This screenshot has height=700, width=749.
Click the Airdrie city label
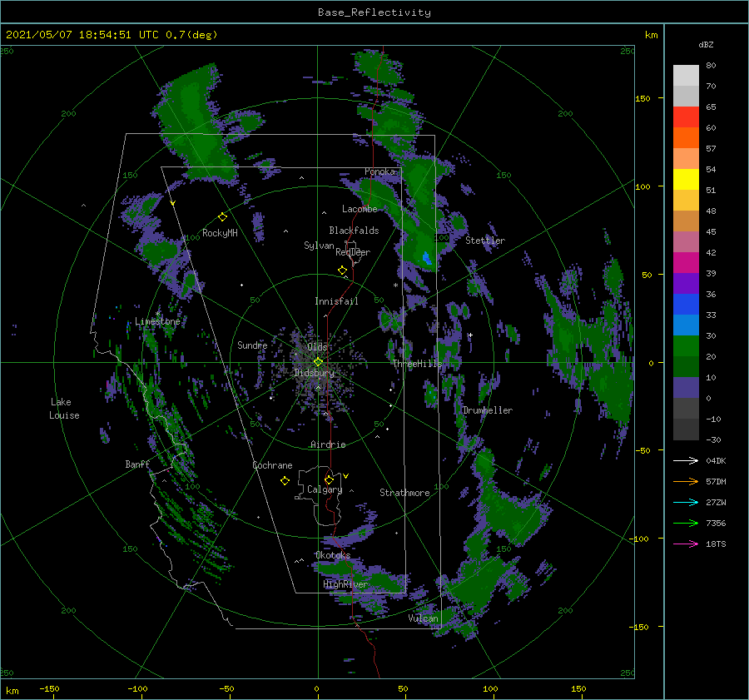[328, 444]
